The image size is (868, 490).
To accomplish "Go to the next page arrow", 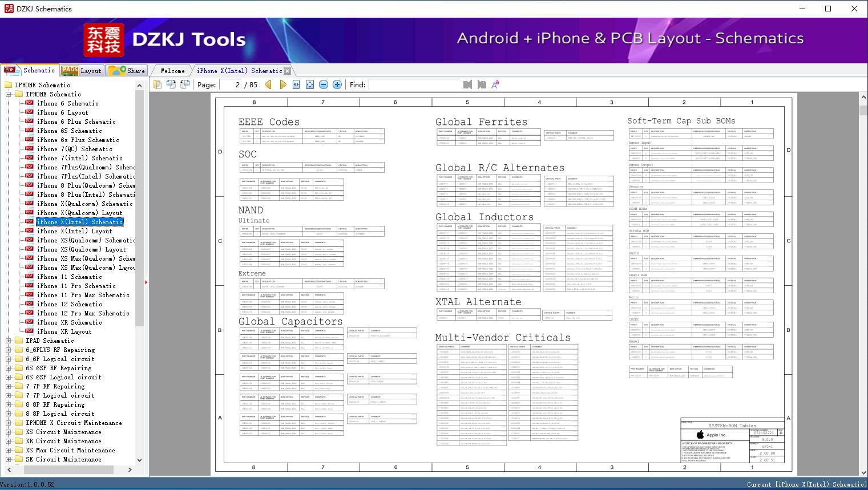I will point(282,84).
